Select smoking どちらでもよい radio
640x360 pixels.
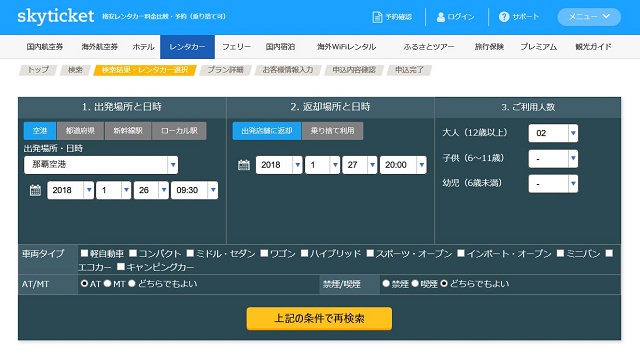pyautogui.click(x=444, y=283)
